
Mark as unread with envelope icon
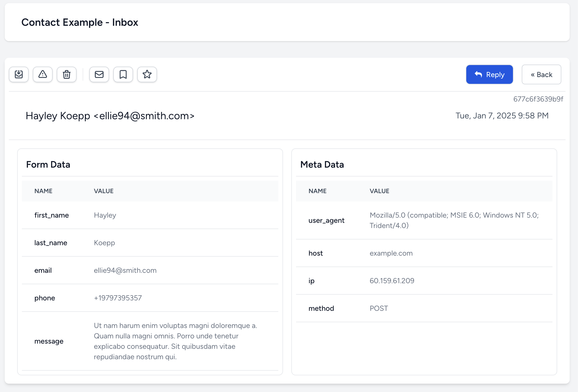click(x=99, y=74)
